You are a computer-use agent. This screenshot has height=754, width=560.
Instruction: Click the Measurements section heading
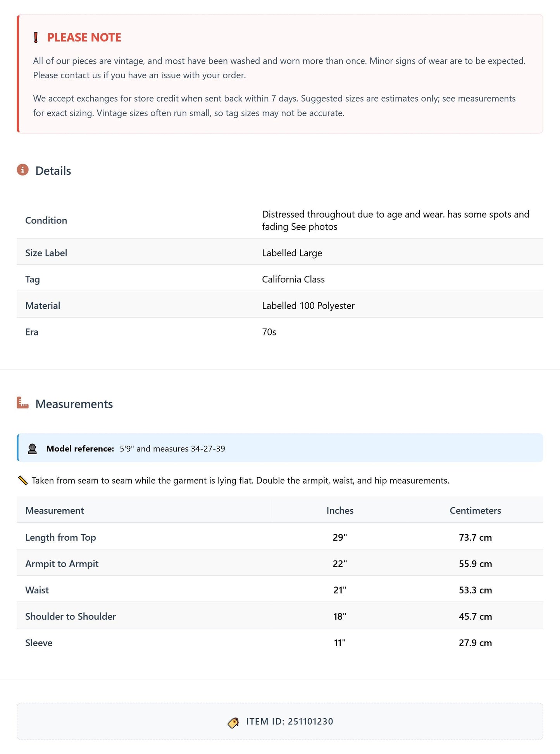74,404
